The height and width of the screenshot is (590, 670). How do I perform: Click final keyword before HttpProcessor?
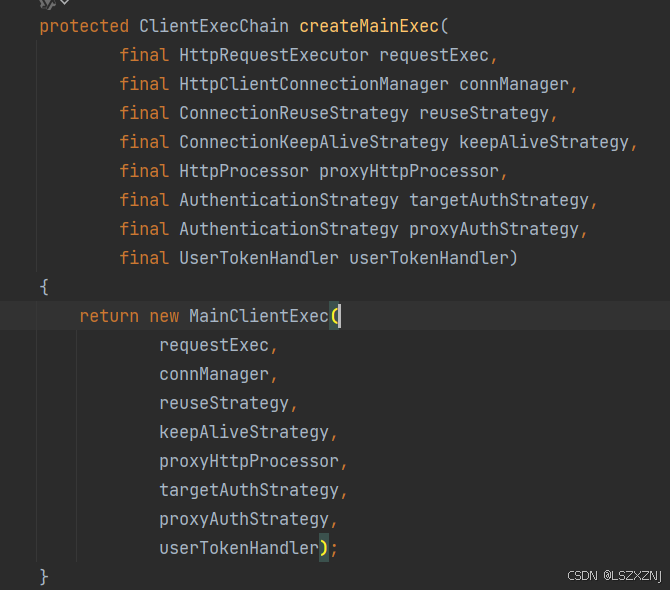[x=144, y=172]
